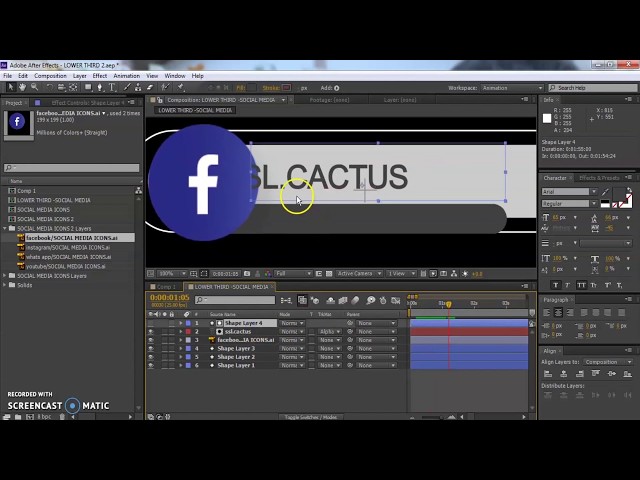This screenshot has width=640, height=480.
Task: Select instagram/SOCIAL MEDIA ICONS.ai project item
Action: point(68,247)
